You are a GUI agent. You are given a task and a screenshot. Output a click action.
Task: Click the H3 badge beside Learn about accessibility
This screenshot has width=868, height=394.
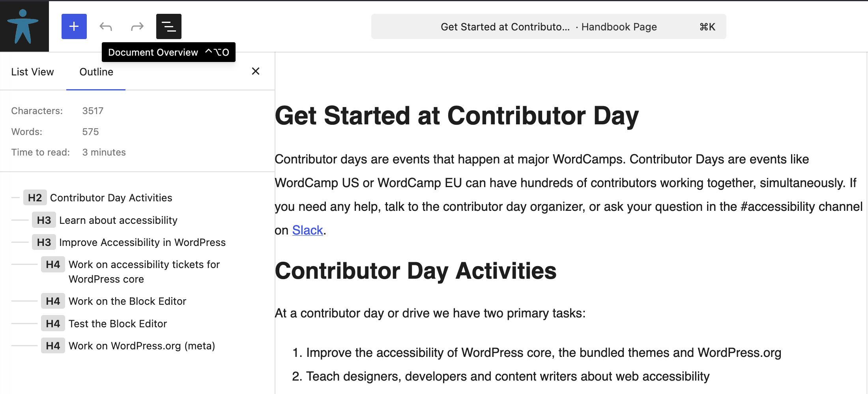(43, 220)
